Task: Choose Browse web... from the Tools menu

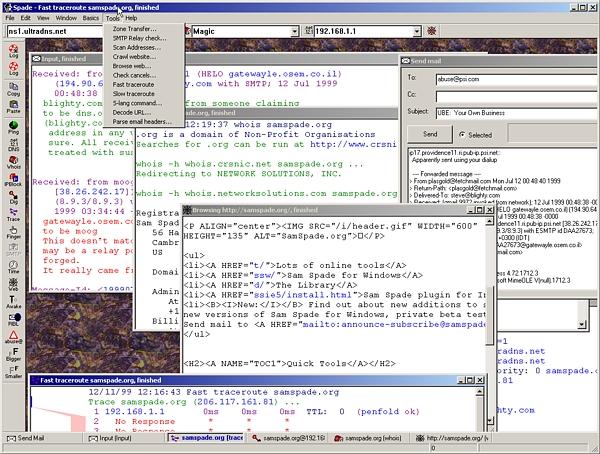Action: click(144, 66)
